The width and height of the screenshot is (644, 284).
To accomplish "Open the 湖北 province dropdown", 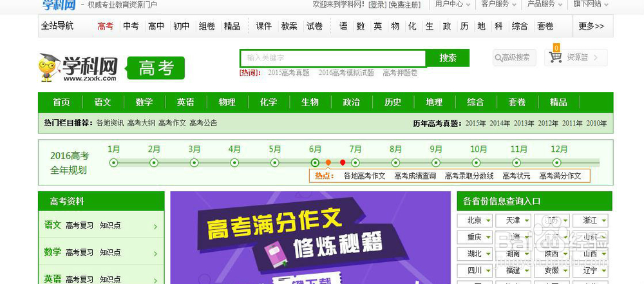I will tap(475, 254).
